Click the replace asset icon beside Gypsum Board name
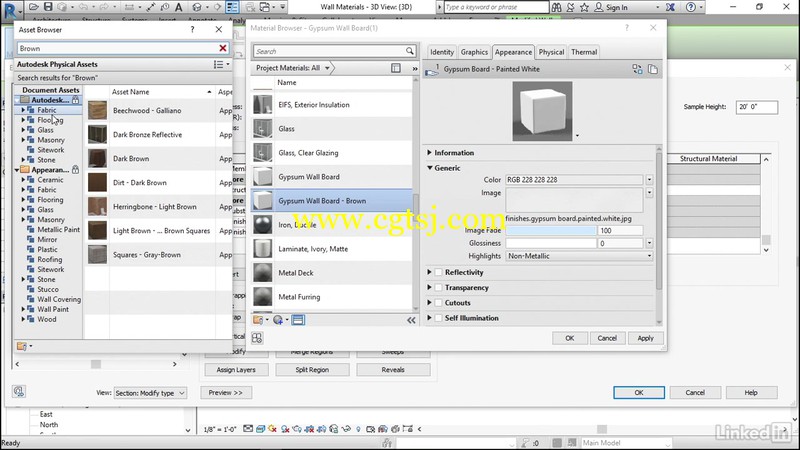This screenshot has width=800, height=450. point(637,69)
